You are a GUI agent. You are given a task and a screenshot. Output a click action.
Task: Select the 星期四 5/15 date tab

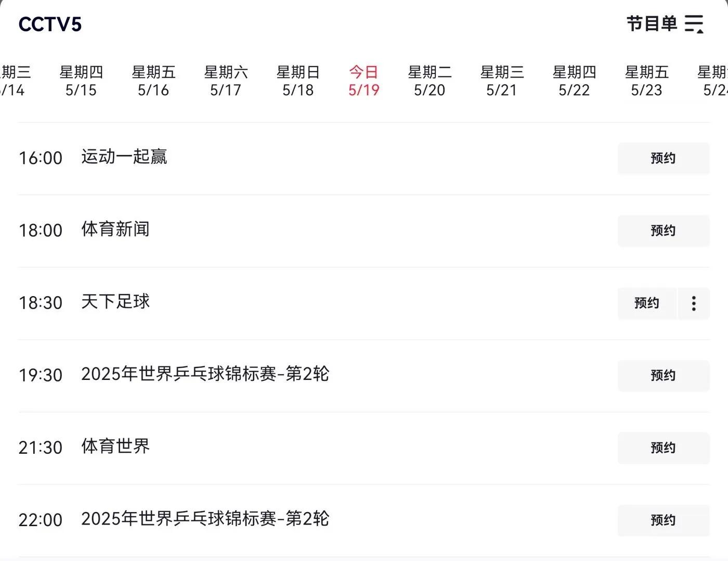tap(81, 81)
